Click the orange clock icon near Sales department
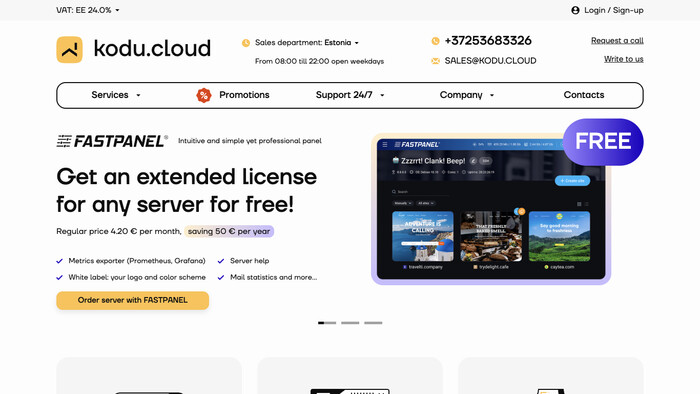The image size is (700, 394). tap(246, 43)
